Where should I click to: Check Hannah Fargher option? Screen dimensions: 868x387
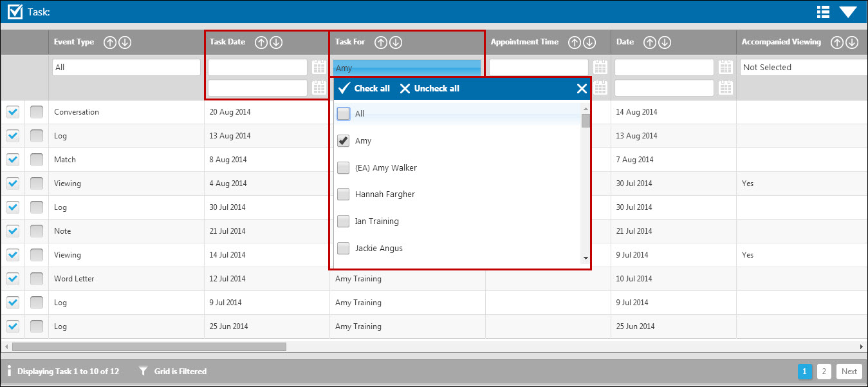click(344, 194)
